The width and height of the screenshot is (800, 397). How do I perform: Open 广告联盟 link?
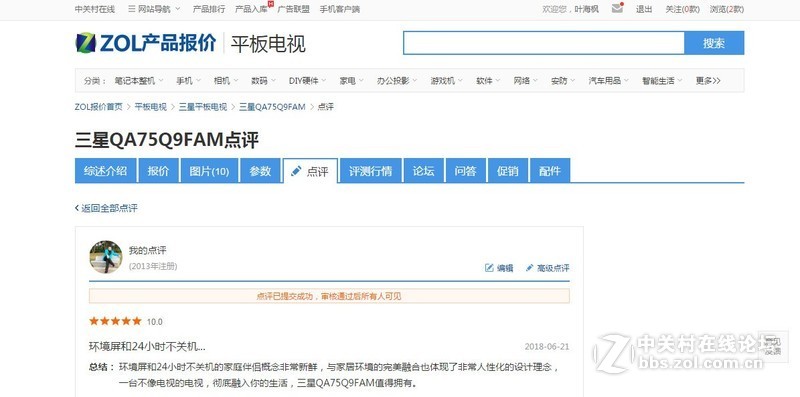293,9
